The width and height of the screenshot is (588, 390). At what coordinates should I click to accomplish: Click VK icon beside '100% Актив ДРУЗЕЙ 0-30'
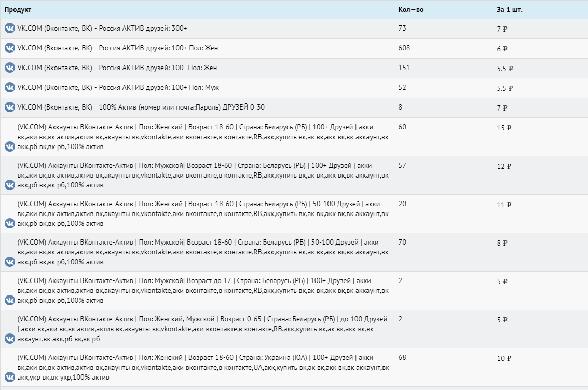tap(10, 107)
